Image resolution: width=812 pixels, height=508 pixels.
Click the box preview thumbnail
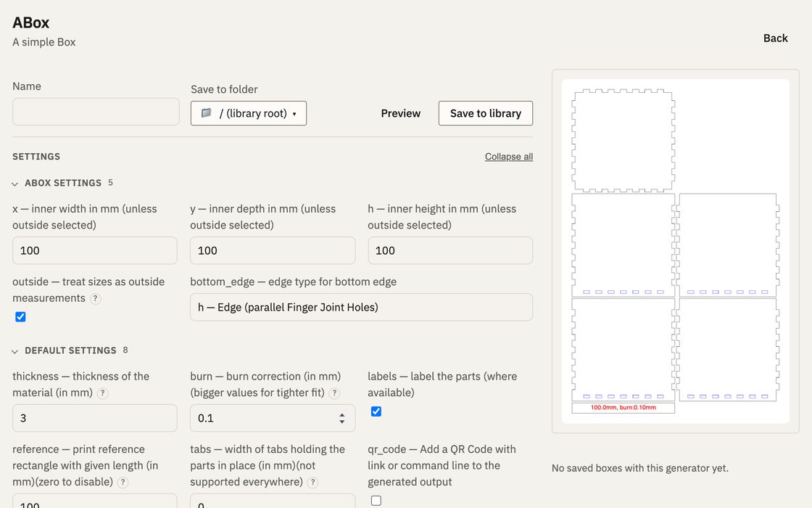(x=675, y=251)
